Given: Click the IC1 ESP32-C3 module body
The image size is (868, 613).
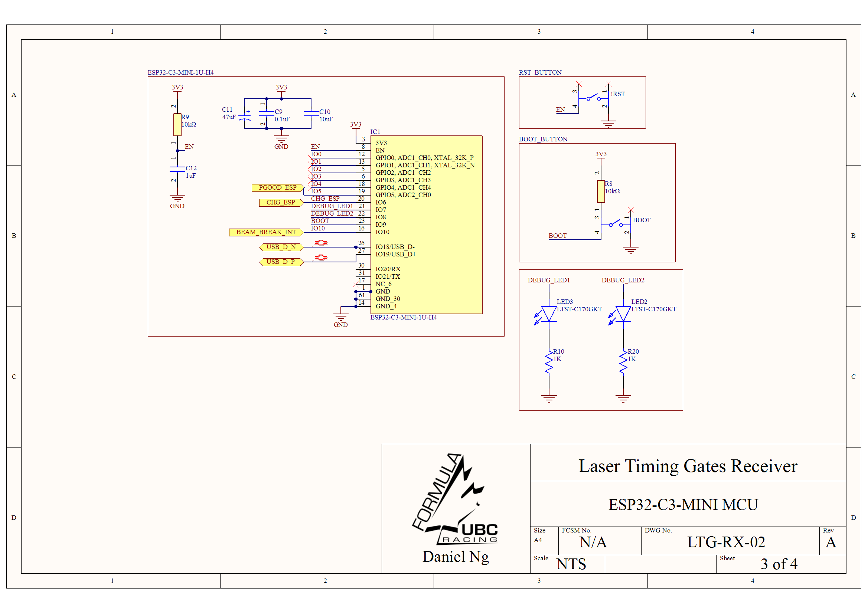Looking at the screenshot, I should pyautogui.click(x=427, y=225).
